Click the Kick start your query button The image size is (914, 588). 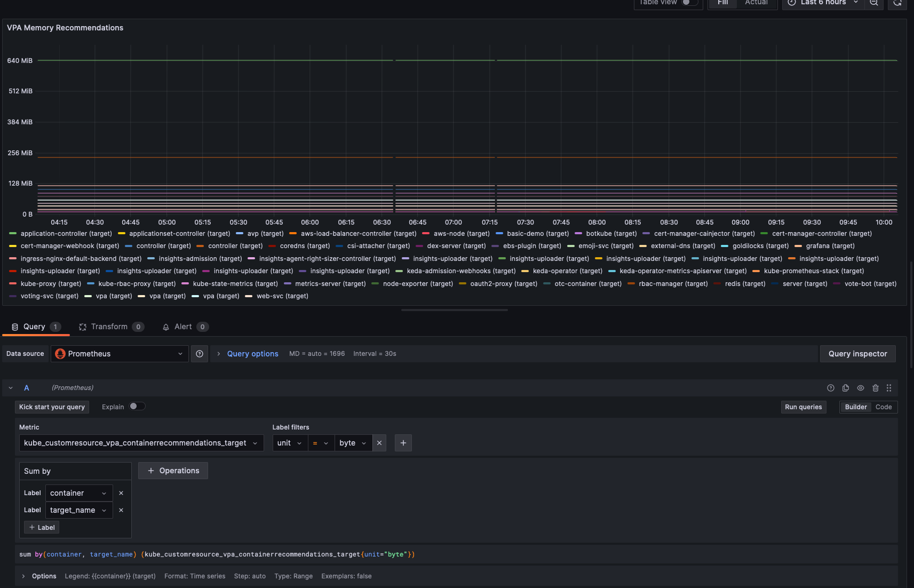click(51, 407)
